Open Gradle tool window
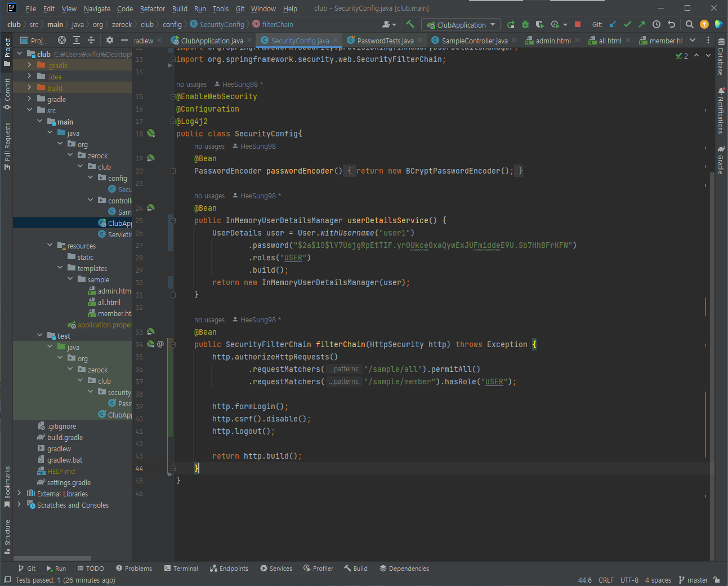 pos(721,160)
